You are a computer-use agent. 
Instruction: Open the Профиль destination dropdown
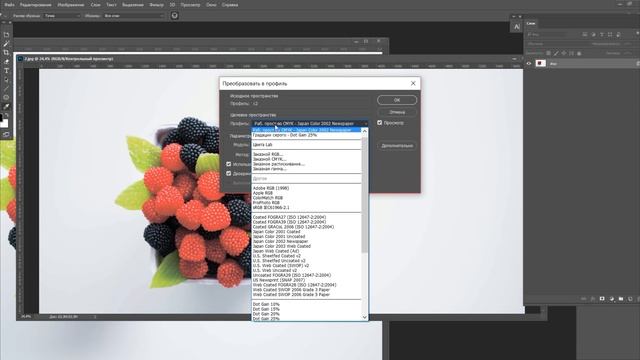pyautogui.click(x=310, y=123)
